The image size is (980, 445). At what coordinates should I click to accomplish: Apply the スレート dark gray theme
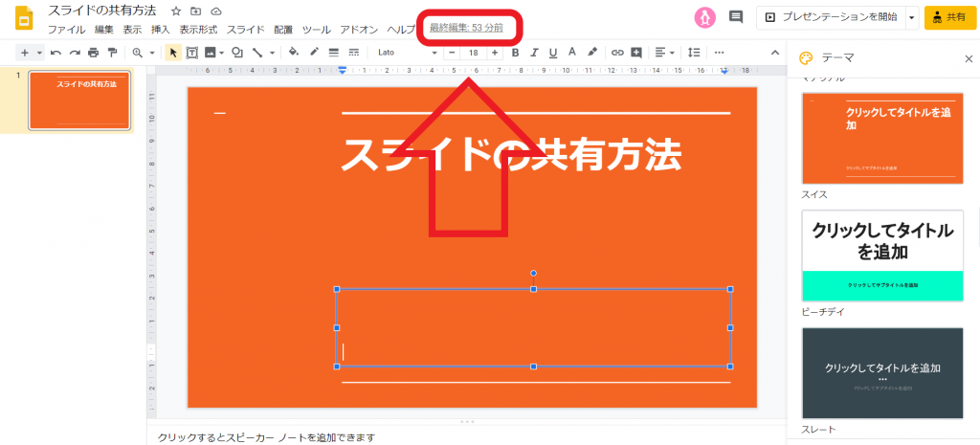click(x=882, y=373)
